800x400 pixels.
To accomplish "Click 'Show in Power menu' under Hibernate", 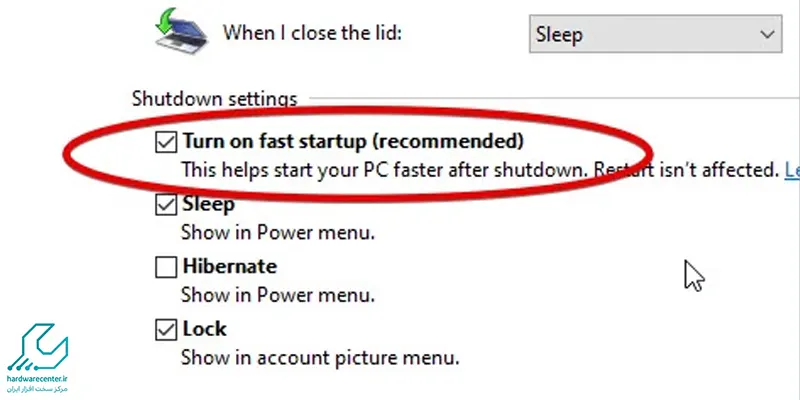I will coord(277,294).
